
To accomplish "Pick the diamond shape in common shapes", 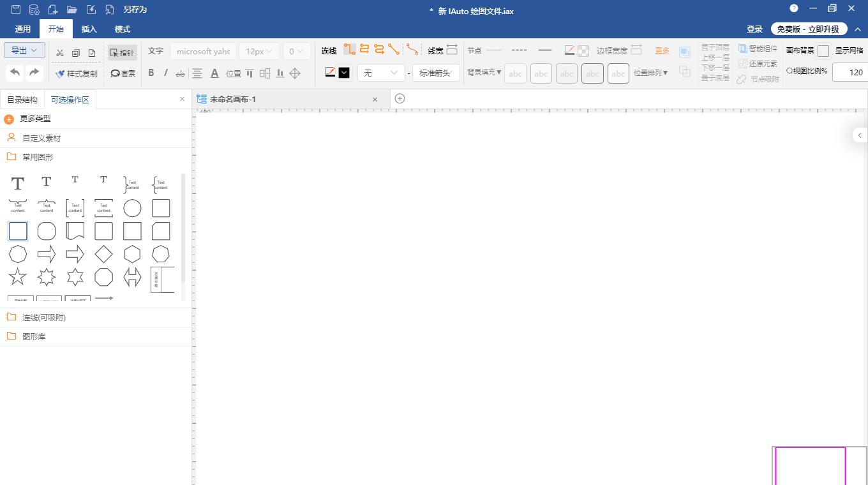I will click(104, 254).
